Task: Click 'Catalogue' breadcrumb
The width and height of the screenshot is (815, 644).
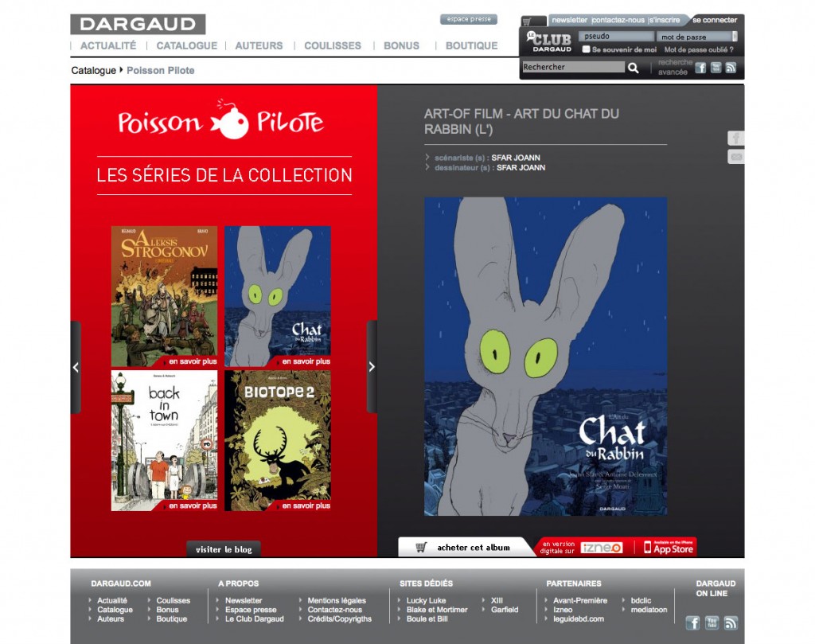Action: 94,70
